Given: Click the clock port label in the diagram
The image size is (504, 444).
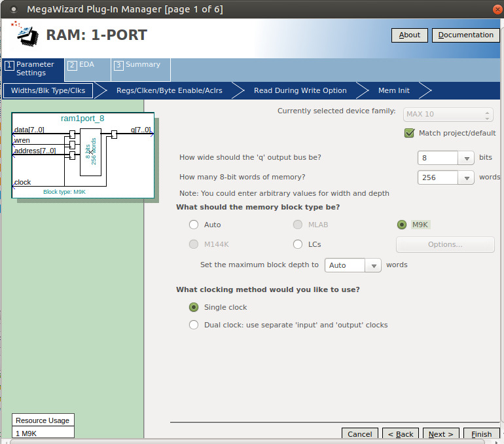Looking at the screenshot, I should tap(22, 182).
